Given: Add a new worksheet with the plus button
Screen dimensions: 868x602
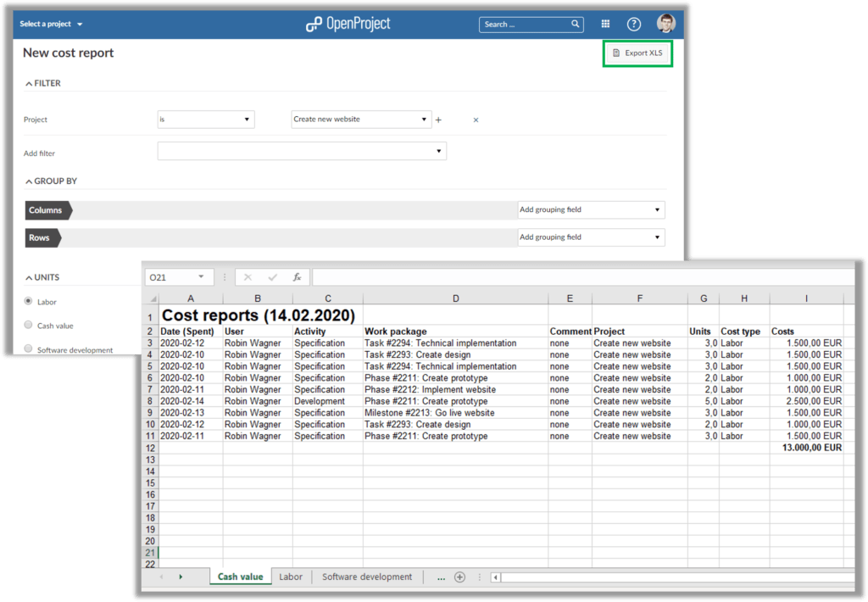Looking at the screenshot, I should tap(459, 577).
